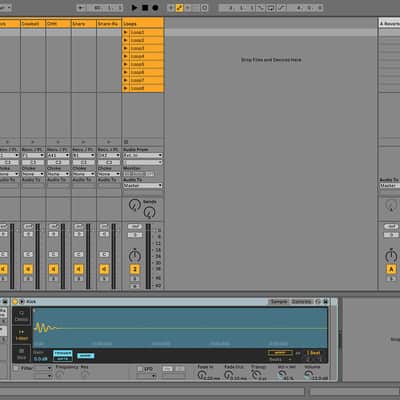Click the Loops track clip stop button
The height and width of the screenshot is (400, 400).
click(x=126, y=142)
